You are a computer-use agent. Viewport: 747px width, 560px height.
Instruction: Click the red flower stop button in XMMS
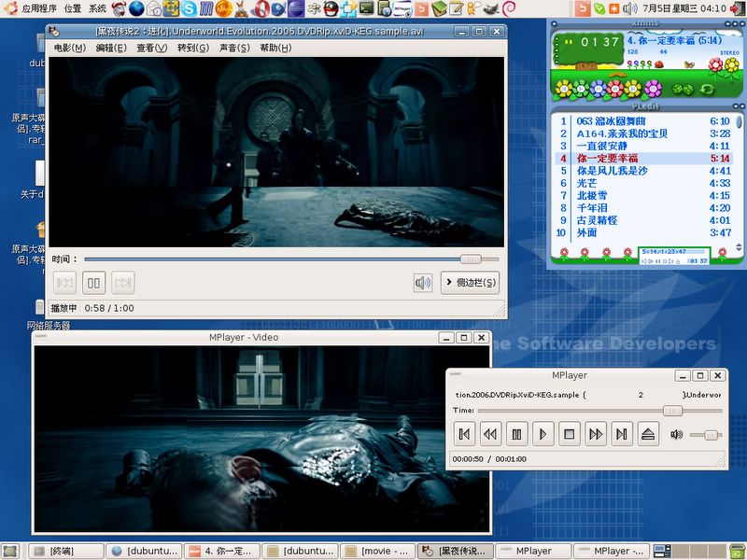point(615,89)
